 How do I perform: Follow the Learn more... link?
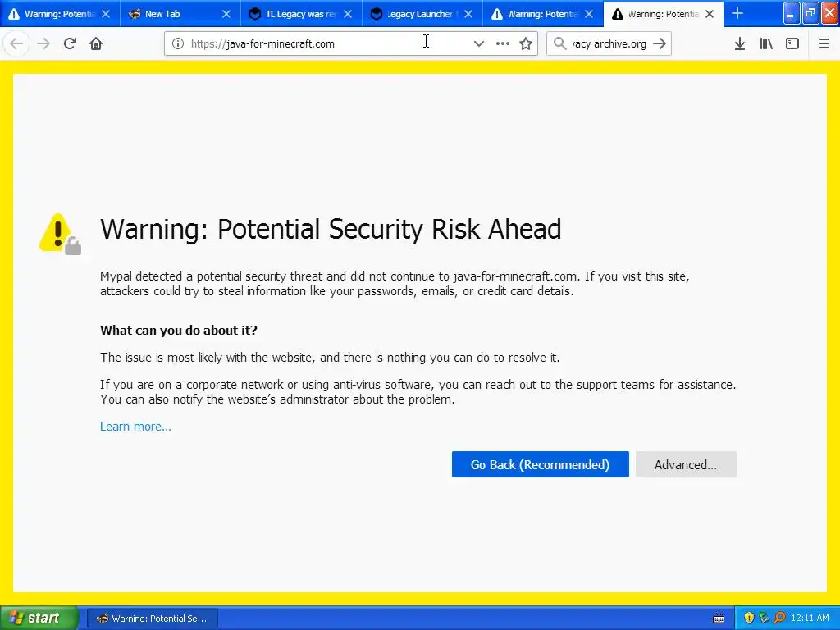pos(135,427)
